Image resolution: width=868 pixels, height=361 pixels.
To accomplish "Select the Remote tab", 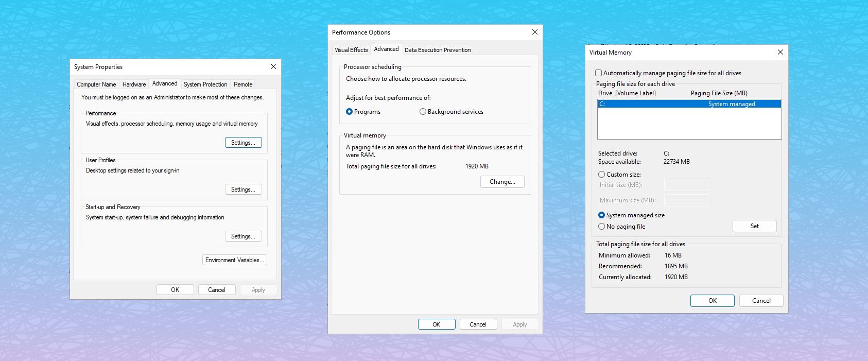I will click(243, 84).
